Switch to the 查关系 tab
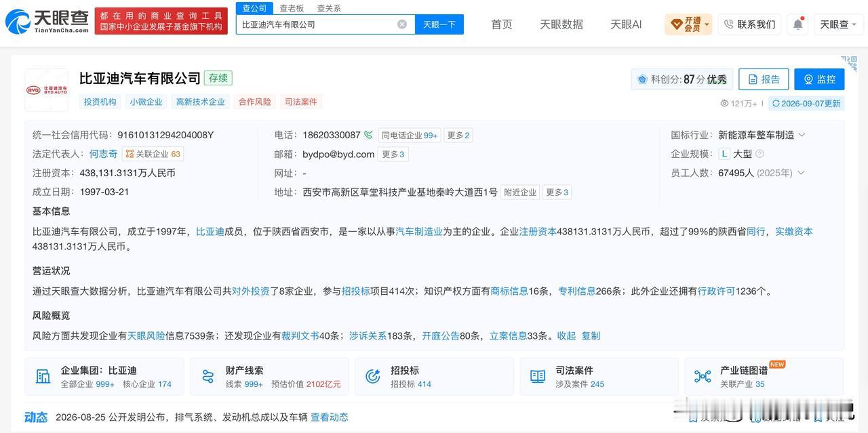Screen dimensions: 868x433 (x=329, y=8)
